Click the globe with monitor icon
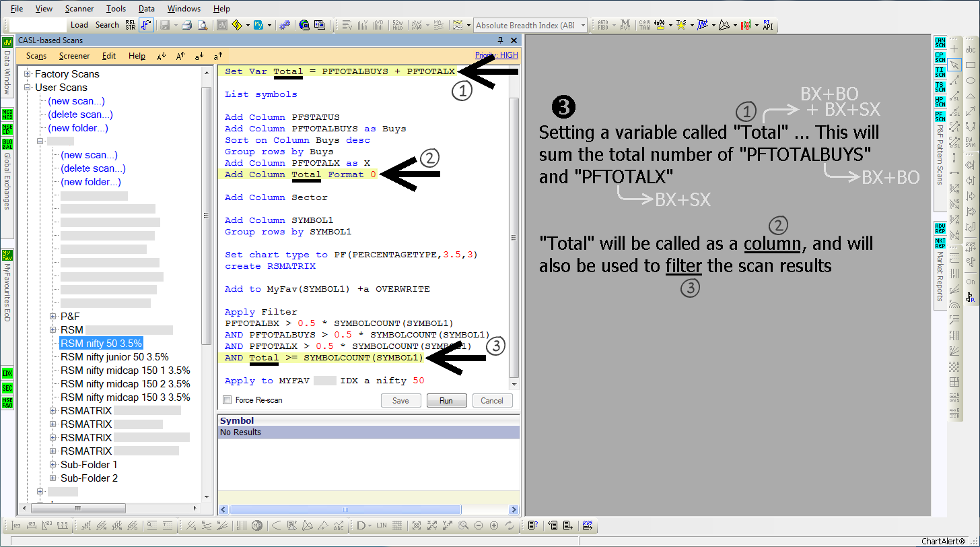This screenshot has width=980, height=547. click(x=304, y=25)
